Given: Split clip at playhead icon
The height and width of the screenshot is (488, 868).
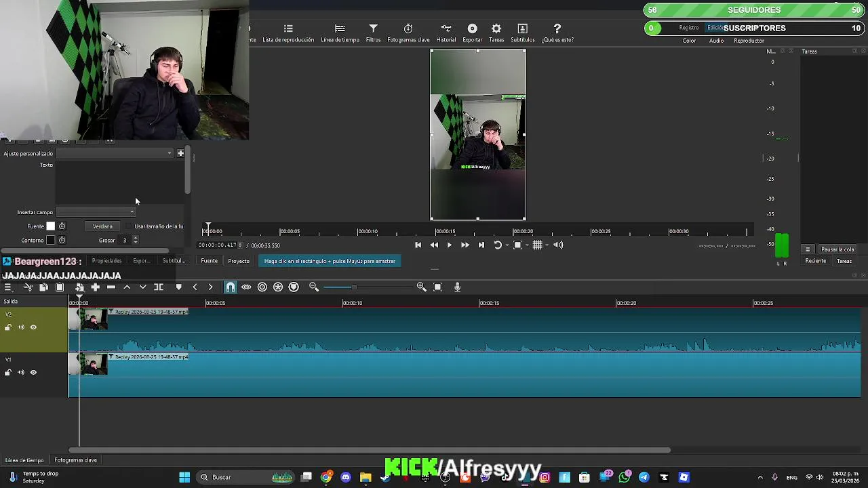Looking at the screenshot, I should pos(159,287).
